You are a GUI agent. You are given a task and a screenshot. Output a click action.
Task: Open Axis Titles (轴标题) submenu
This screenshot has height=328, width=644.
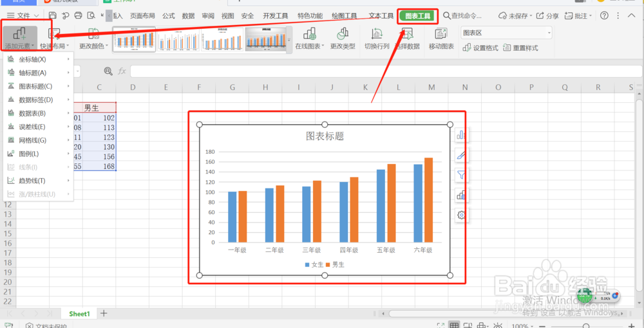(x=38, y=73)
